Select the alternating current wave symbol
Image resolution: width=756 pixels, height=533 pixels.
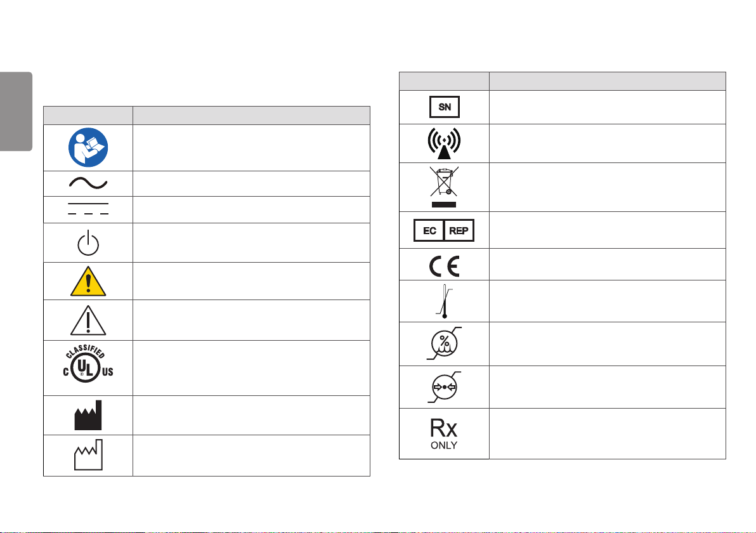[x=88, y=183]
